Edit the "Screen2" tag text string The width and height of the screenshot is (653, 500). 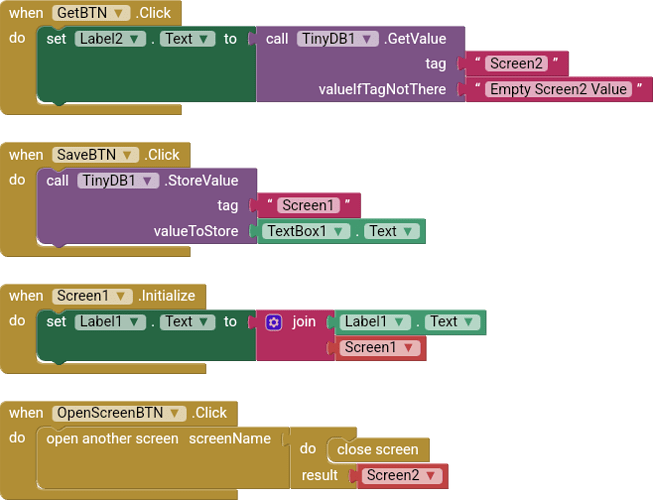516,64
